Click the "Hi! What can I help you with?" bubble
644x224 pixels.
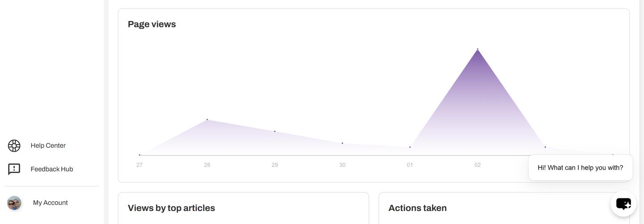pos(580,168)
